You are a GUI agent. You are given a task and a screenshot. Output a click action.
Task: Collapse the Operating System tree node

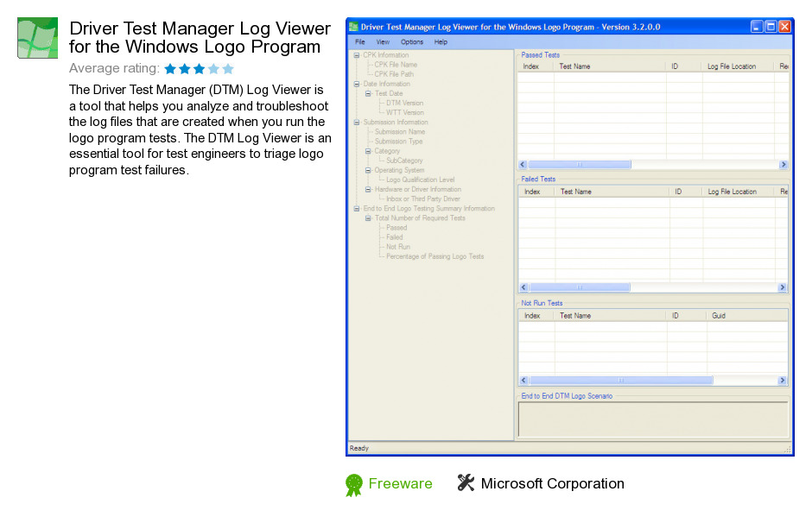point(368,170)
